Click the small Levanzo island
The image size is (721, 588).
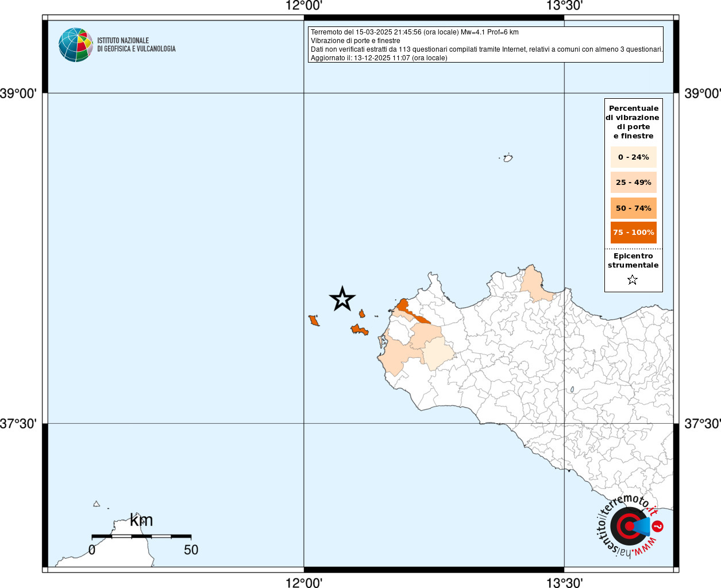362,314
